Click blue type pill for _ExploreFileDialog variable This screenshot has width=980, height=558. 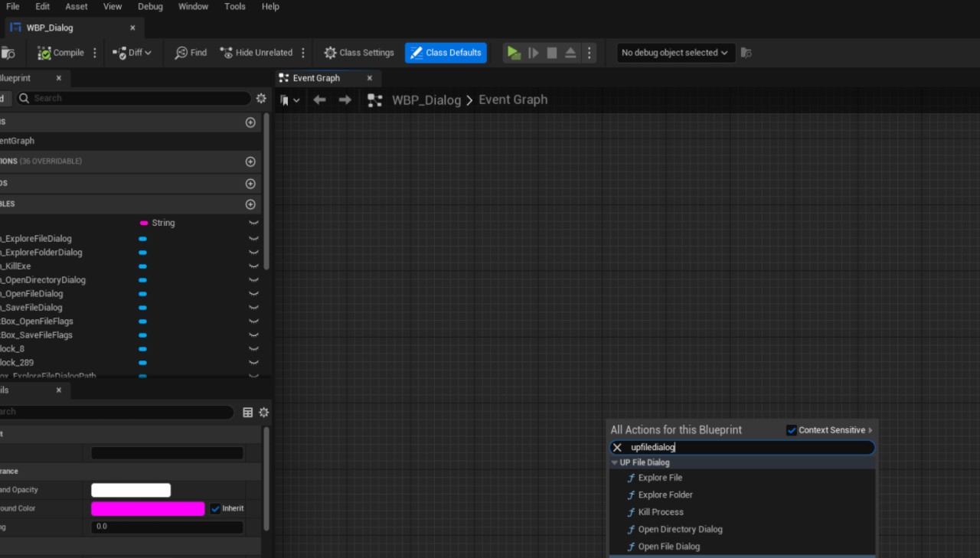[143, 239]
